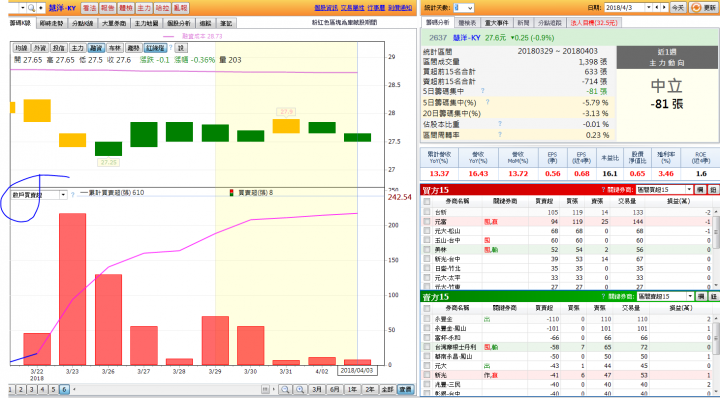Open the 賣方15 關鍵券商 dropdown
This screenshot has width=720, height=398.
(x=664, y=297)
